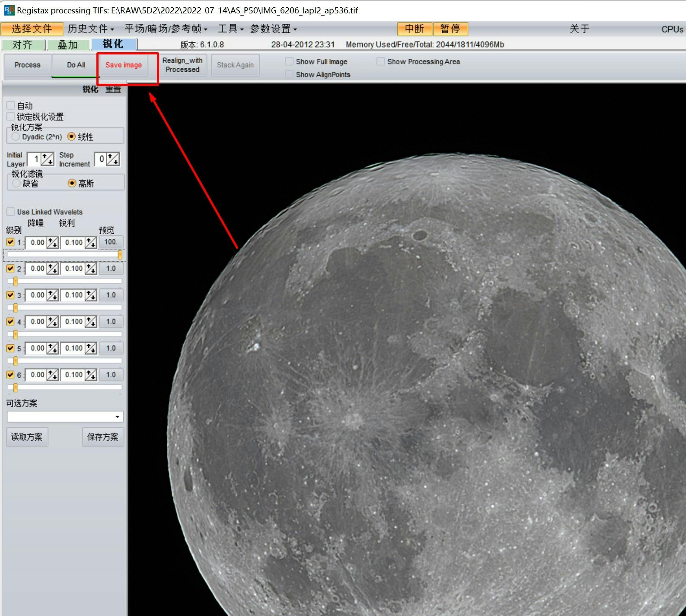Open 工具 dropdown menu
Viewport: 686px width, 616px height.
tap(230, 29)
